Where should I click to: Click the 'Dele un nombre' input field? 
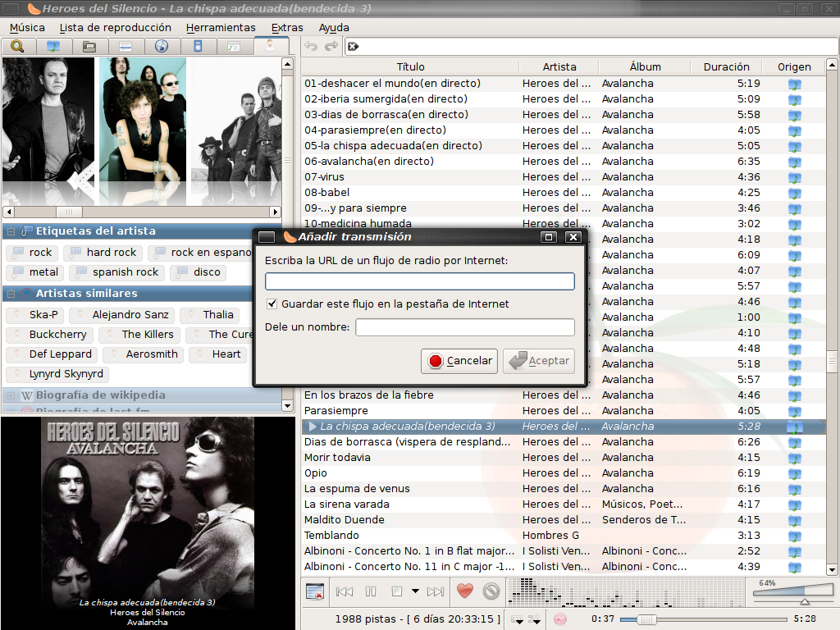[x=465, y=327]
